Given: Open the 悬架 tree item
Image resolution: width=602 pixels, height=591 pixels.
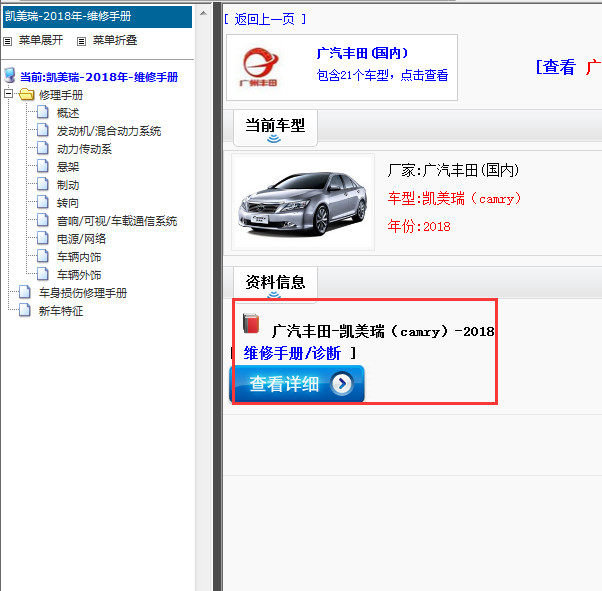Looking at the screenshot, I should tap(68, 167).
